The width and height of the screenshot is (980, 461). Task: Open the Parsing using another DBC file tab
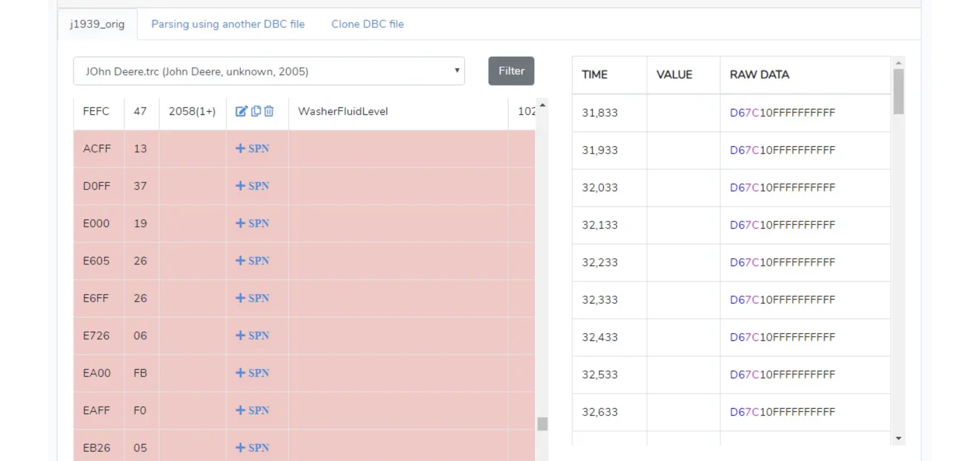228,24
